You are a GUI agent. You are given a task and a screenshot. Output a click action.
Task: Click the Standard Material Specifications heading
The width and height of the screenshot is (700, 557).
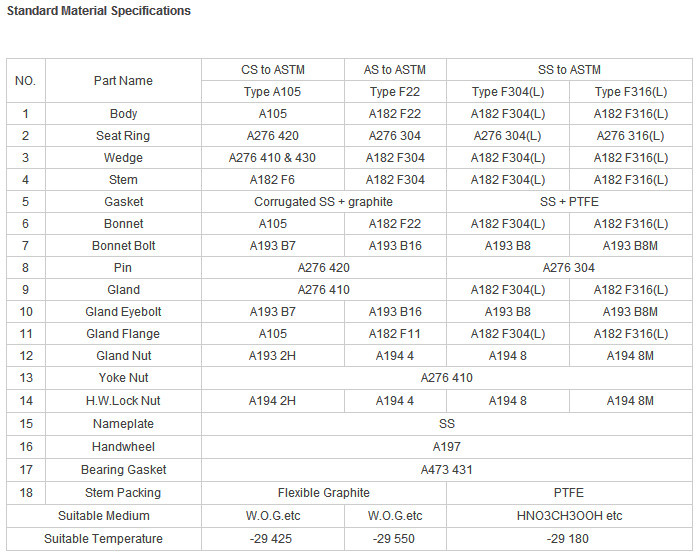[99, 11]
